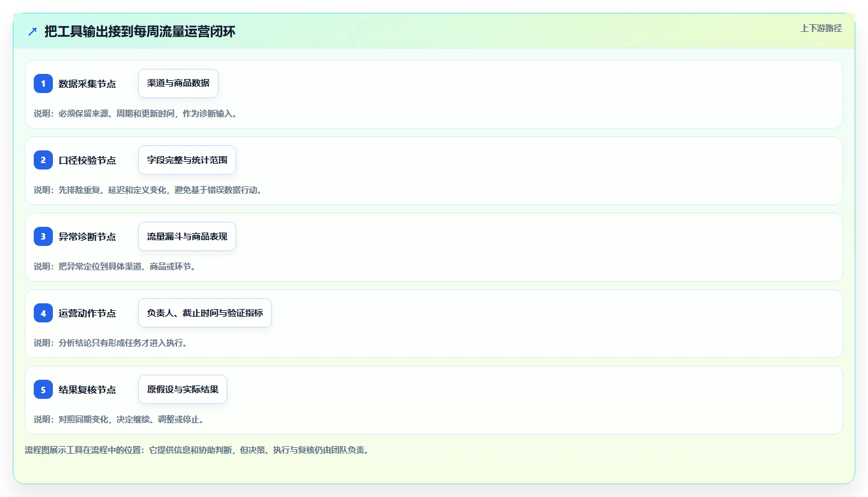Image resolution: width=868 pixels, height=497 pixels.
Task: Click the 字段完整与统计范围 chip
Action: point(187,160)
